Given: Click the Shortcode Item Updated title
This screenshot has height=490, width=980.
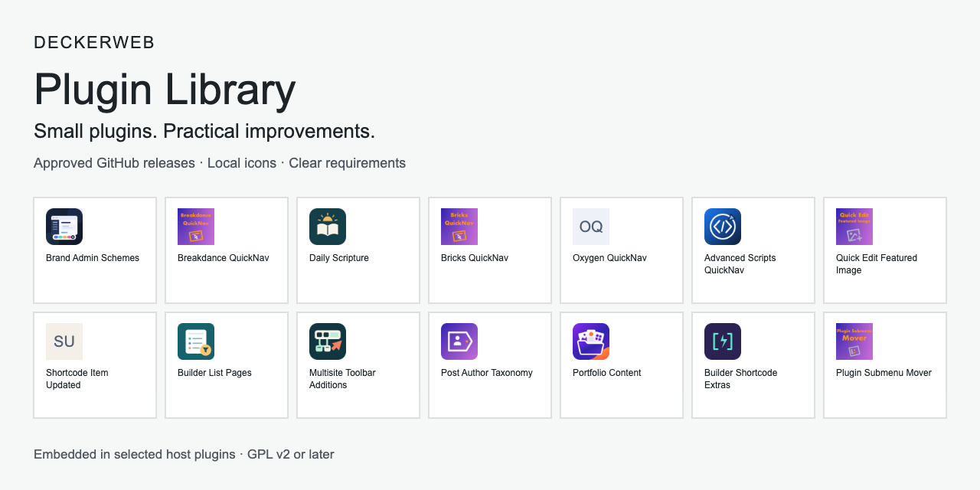Looking at the screenshot, I should point(77,379).
